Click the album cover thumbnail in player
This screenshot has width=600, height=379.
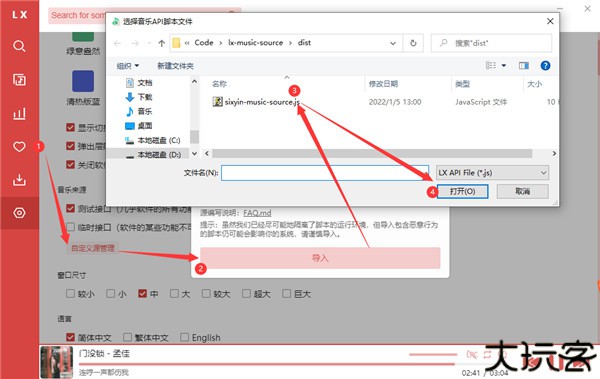(56, 362)
